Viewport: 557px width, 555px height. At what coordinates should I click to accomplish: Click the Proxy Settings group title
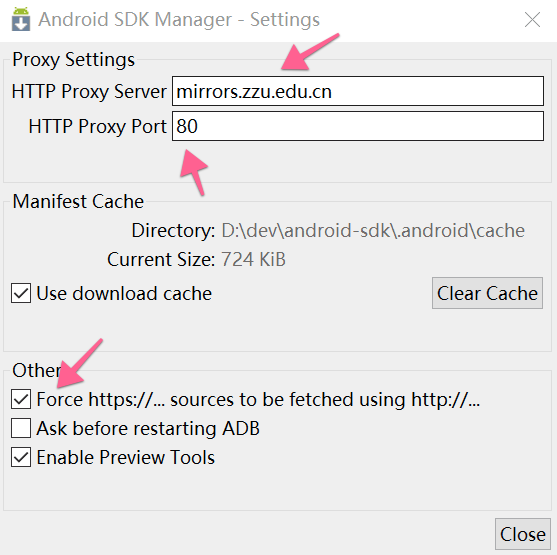tap(74, 59)
